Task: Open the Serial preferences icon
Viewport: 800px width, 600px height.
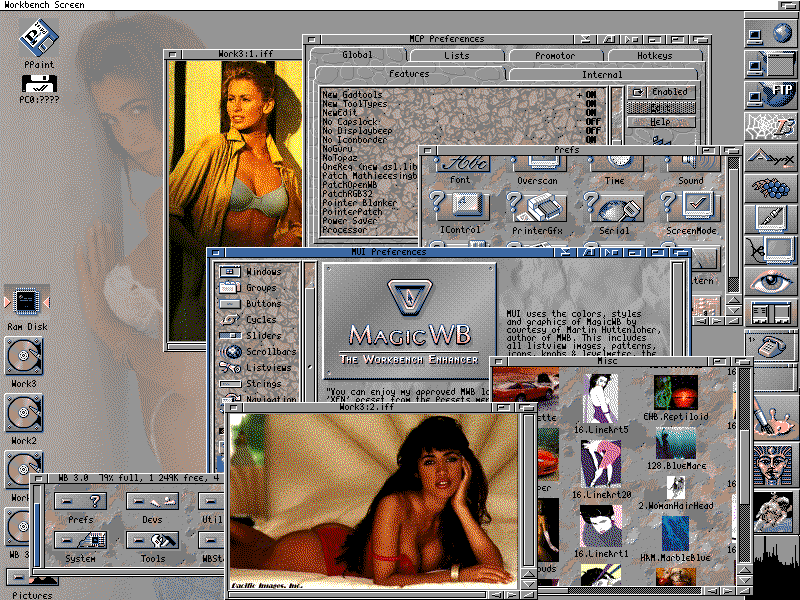Action: tap(614, 206)
